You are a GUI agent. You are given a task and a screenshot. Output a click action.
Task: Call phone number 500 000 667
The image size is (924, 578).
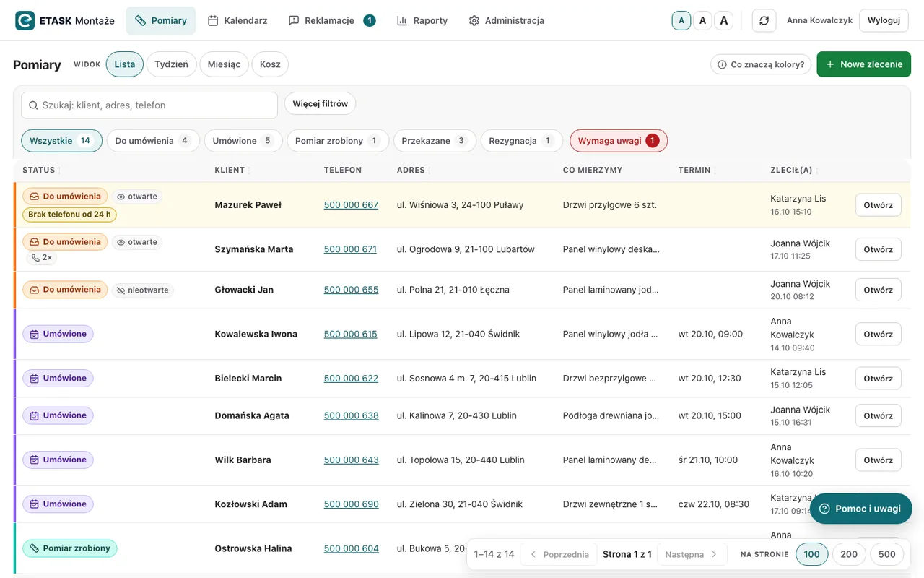pyautogui.click(x=351, y=205)
